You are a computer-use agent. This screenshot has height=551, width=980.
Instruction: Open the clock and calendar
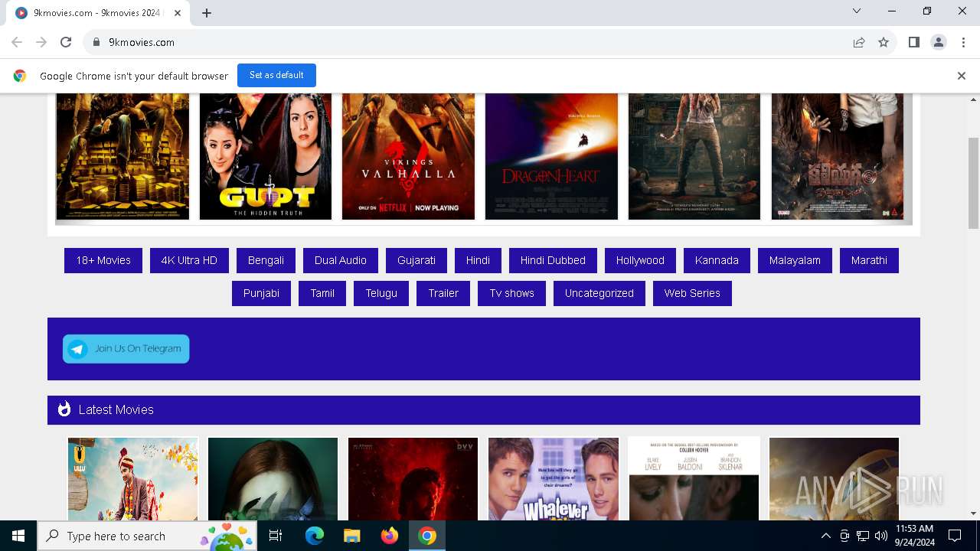click(914, 536)
